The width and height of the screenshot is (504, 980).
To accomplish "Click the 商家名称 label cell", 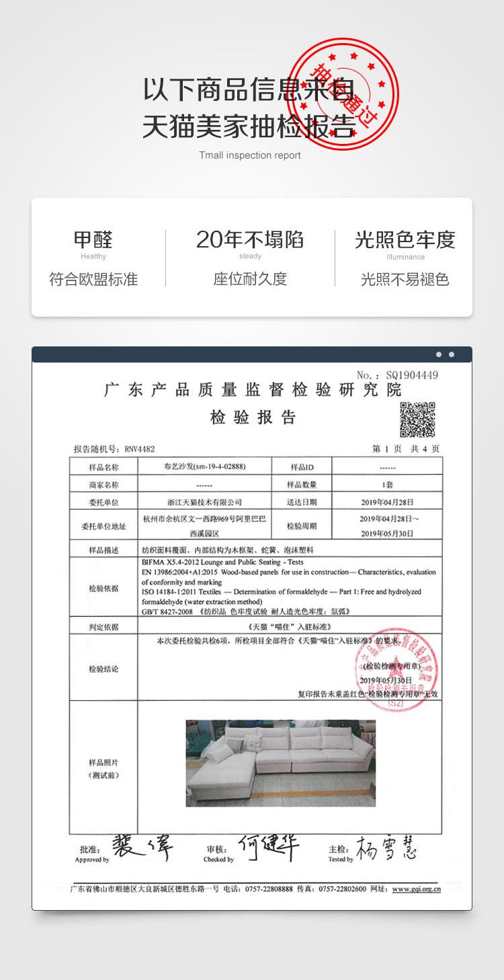I will point(103,484).
